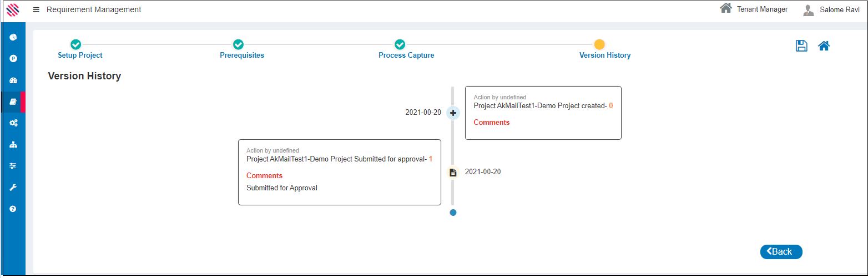Open the dashboard gauge sidebar icon
The height and width of the screenshot is (278, 868).
click(x=13, y=80)
